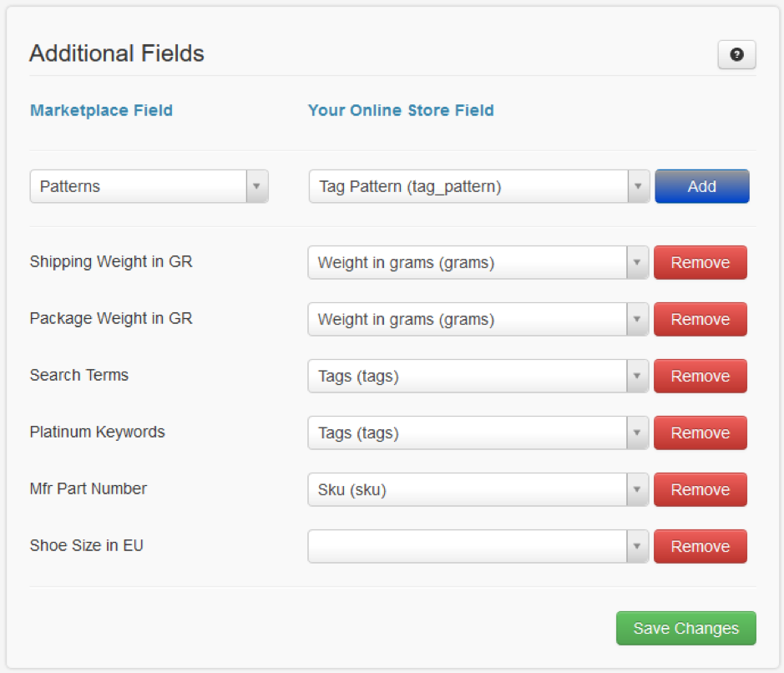Click the Marketplace Field column header
This screenshot has height=673, width=784.
click(x=102, y=110)
